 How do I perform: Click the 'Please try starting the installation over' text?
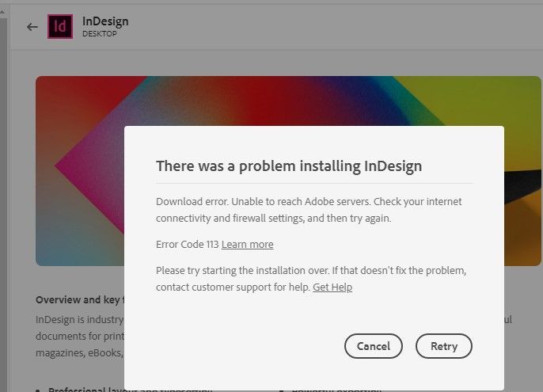click(x=310, y=271)
